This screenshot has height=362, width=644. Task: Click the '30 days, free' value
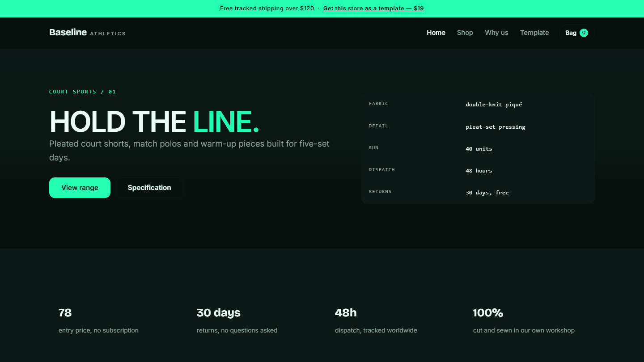[x=487, y=193]
